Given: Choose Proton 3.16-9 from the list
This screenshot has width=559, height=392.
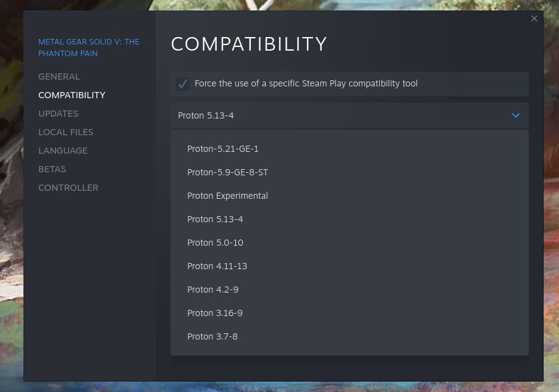Looking at the screenshot, I should [214, 313].
